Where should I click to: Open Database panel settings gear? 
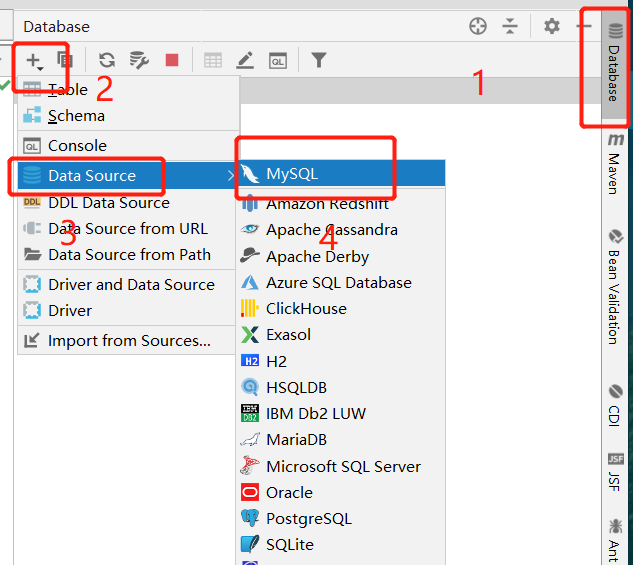[551, 26]
